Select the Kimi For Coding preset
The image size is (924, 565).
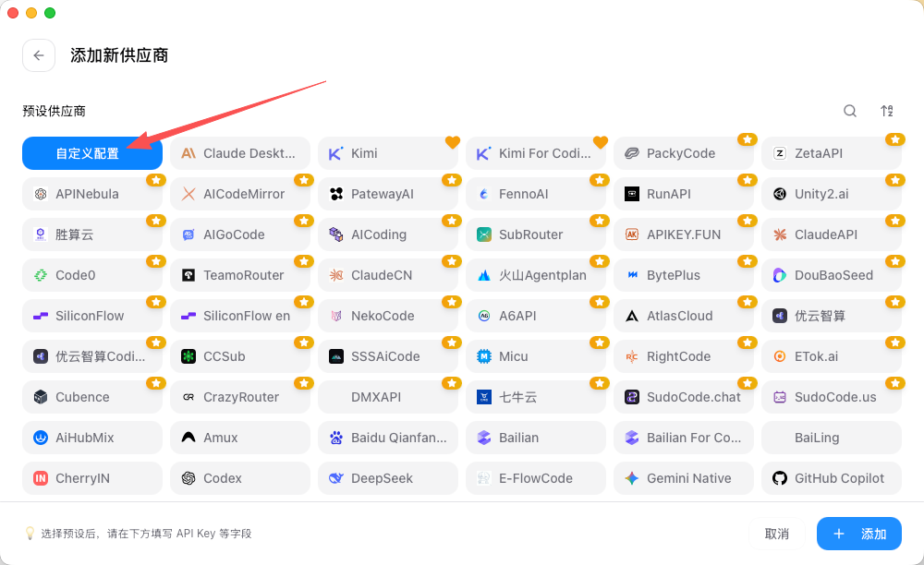tap(536, 153)
